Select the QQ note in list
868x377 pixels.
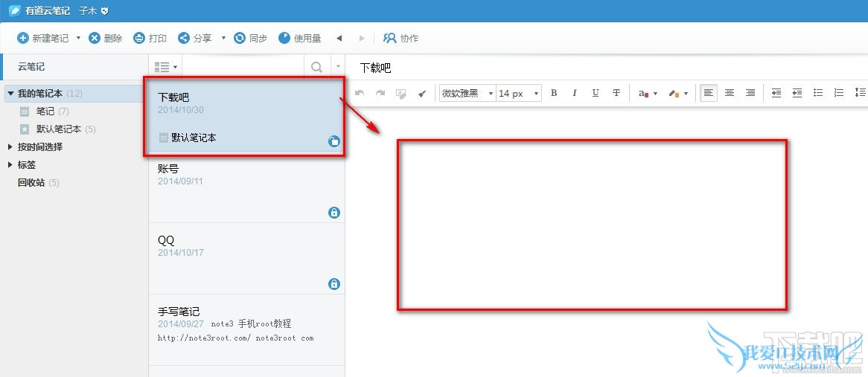pyautogui.click(x=246, y=258)
